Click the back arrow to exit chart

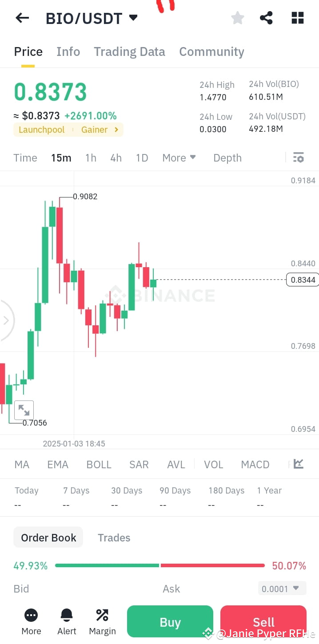22,18
